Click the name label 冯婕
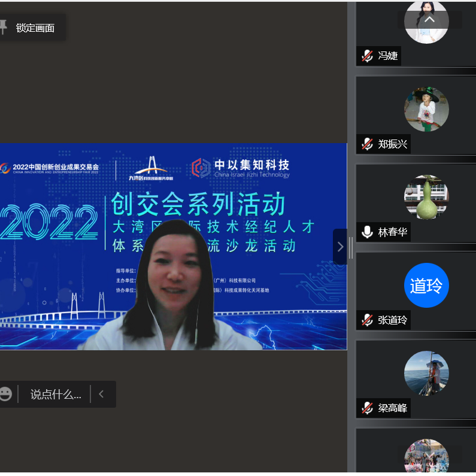476x476 pixels. [387, 56]
